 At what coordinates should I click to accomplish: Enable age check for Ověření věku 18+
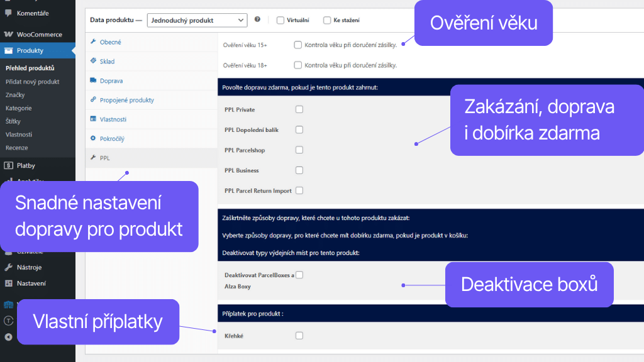coord(298,65)
